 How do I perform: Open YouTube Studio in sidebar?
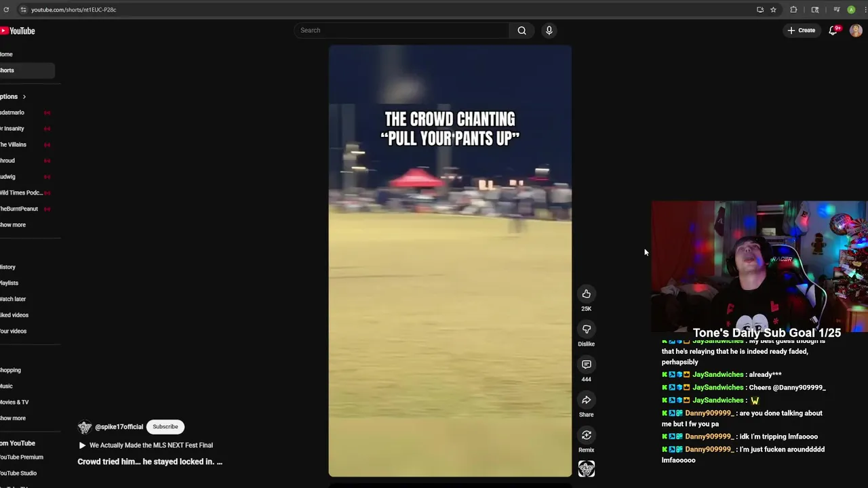click(x=18, y=474)
